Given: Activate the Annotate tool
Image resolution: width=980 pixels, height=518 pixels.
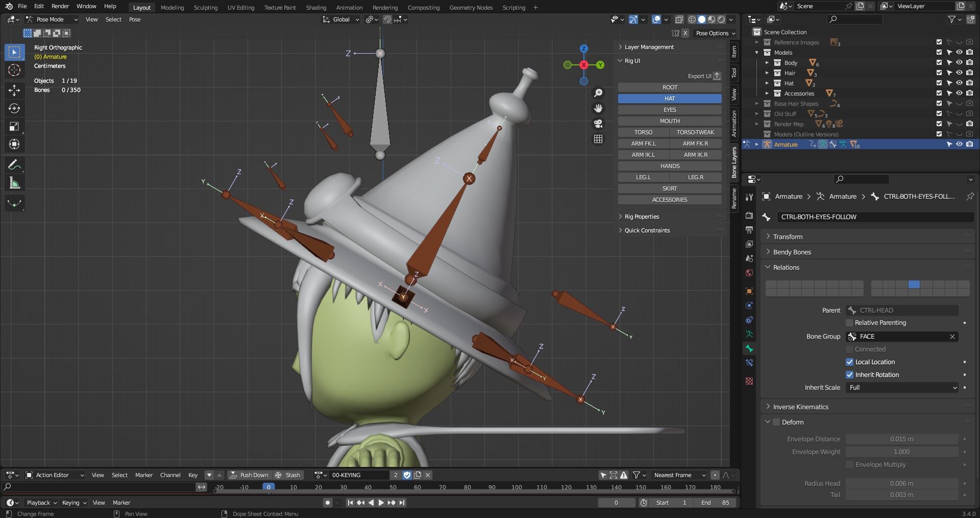Looking at the screenshot, I should 14,164.
